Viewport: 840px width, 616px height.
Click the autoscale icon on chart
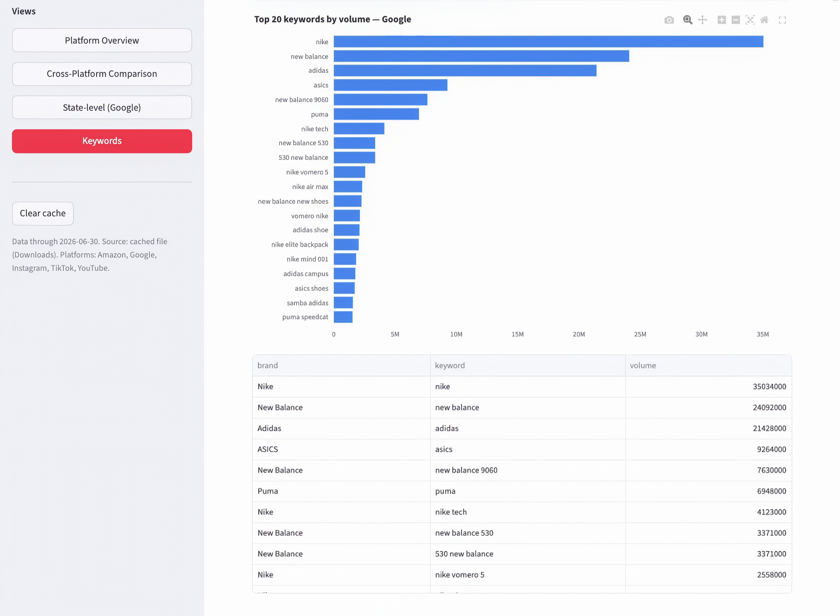click(750, 20)
